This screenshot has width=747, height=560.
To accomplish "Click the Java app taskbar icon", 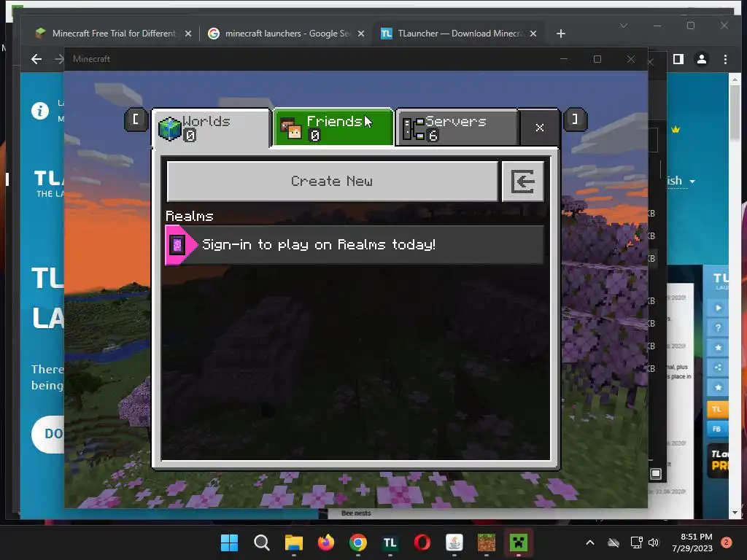I will (x=454, y=542).
